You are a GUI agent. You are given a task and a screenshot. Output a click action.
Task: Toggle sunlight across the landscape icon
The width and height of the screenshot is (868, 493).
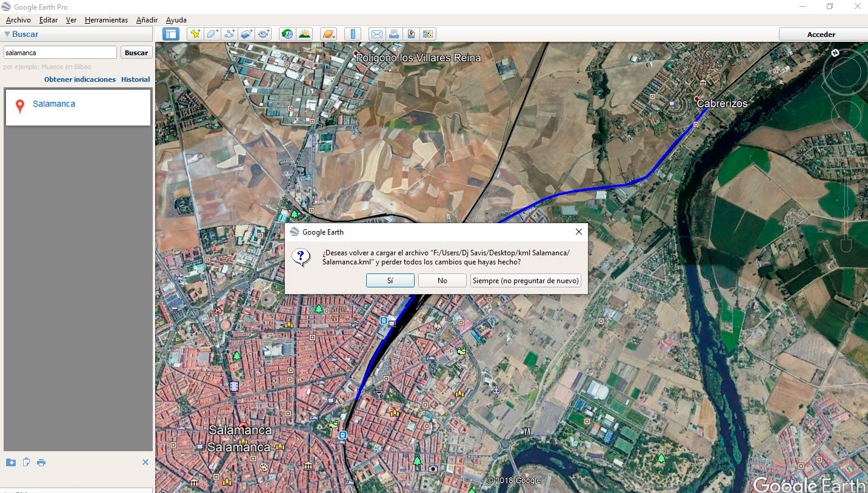pyautogui.click(x=304, y=34)
